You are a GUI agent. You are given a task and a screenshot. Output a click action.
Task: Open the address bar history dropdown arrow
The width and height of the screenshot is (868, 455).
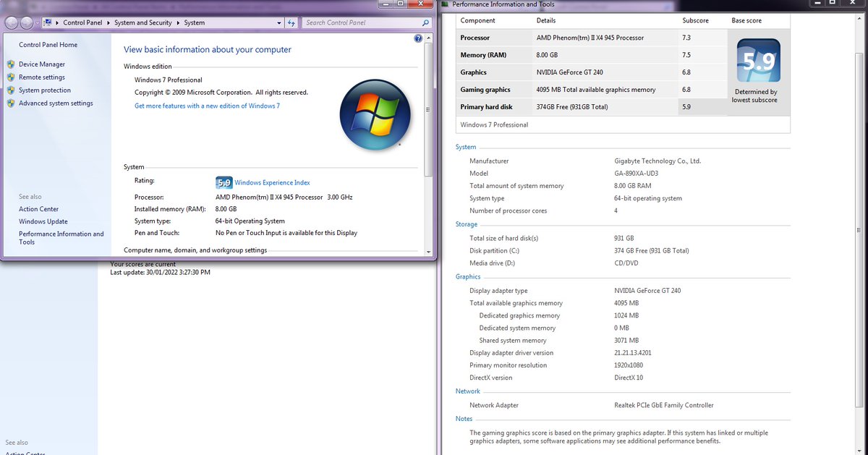tap(279, 22)
